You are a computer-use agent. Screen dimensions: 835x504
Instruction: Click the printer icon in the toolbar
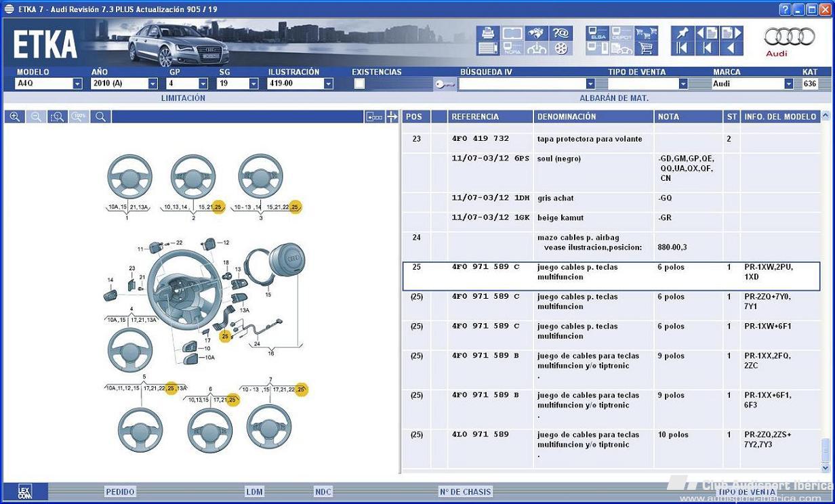[x=487, y=33]
